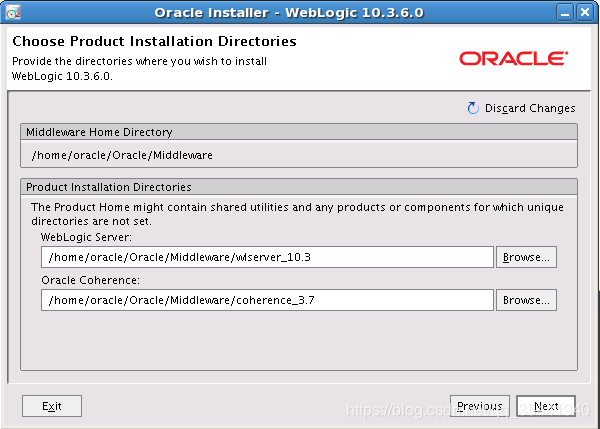Browse for Oracle Coherence directory
The height and width of the screenshot is (429, 600).
[x=526, y=300]
